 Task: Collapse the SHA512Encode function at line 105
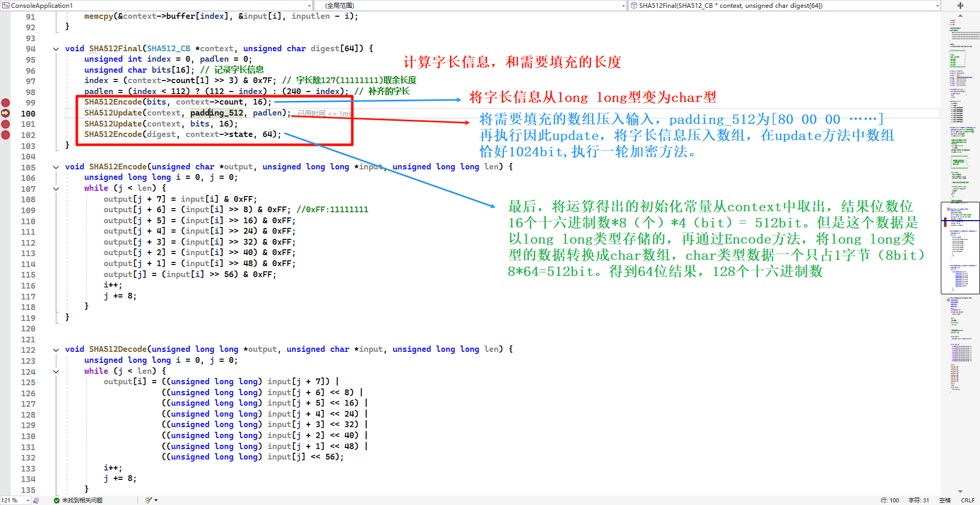pos(56,167)
